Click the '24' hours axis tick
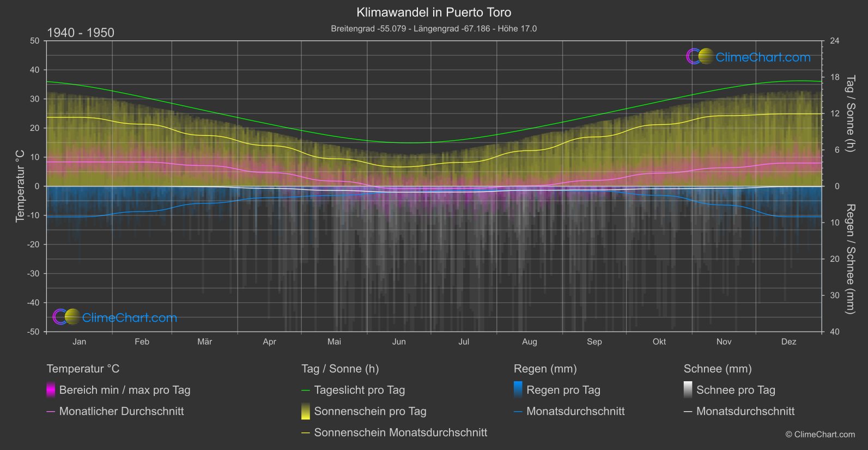Image resolution: width=868 pixels, height=450 pixels. click(834, 41)
